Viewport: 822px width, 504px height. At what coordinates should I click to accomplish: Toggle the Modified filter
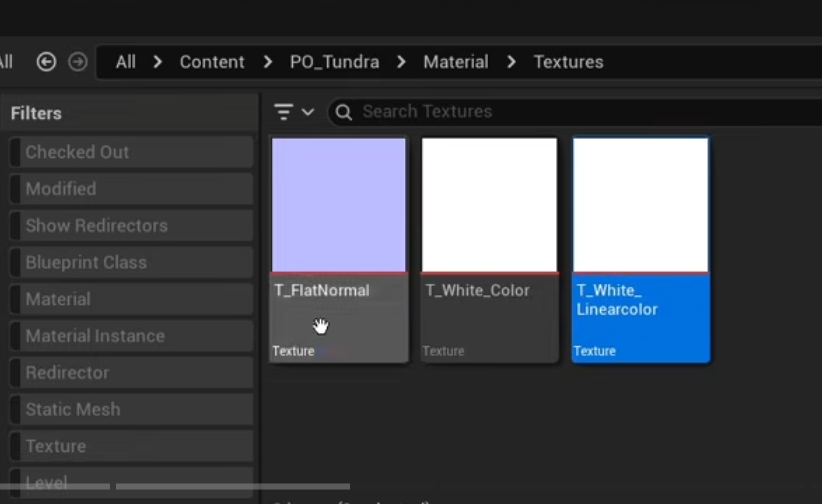coord(131,189)
